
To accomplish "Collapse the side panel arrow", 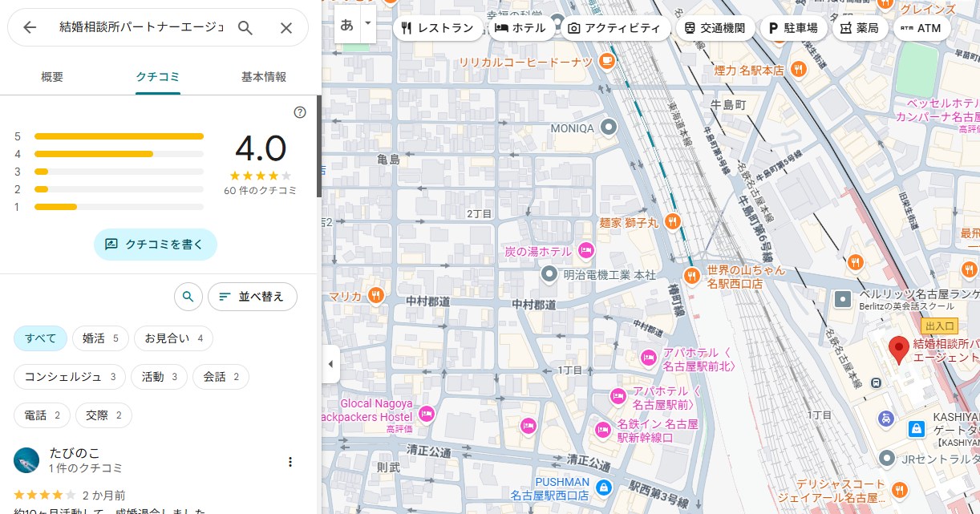I will click(x=330, y=364).
